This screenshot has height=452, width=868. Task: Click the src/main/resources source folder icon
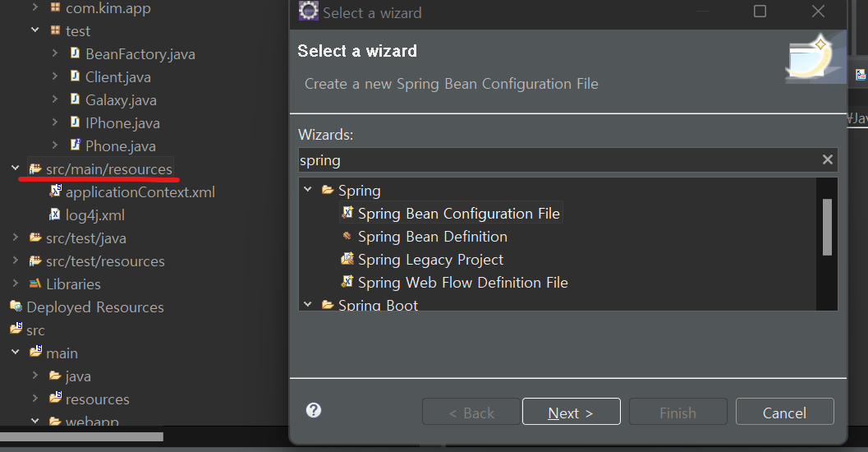(35, 168)
